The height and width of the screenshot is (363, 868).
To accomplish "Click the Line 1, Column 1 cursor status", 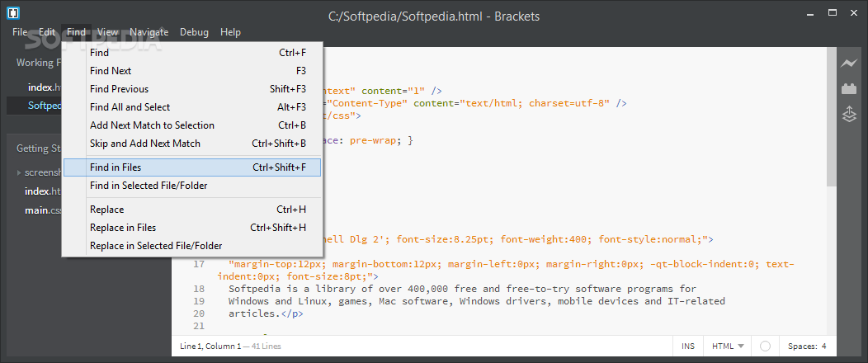I will (x=210, y=346).
